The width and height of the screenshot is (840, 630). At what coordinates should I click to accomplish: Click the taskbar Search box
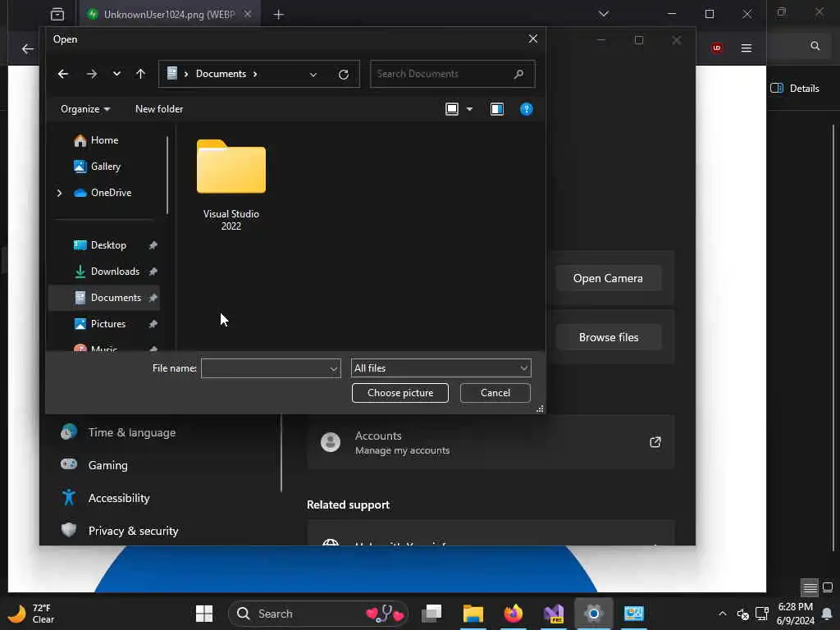click(x=318, y=614)
